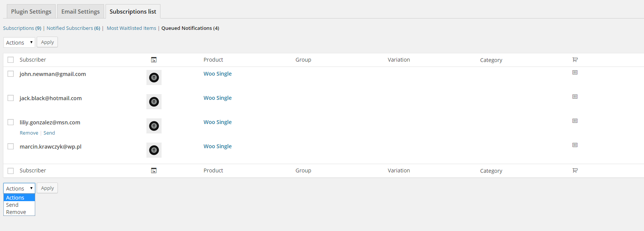Screen dimensions: 644x231
Task: Open the top Actions dropdown
Action: click(19, 42)
